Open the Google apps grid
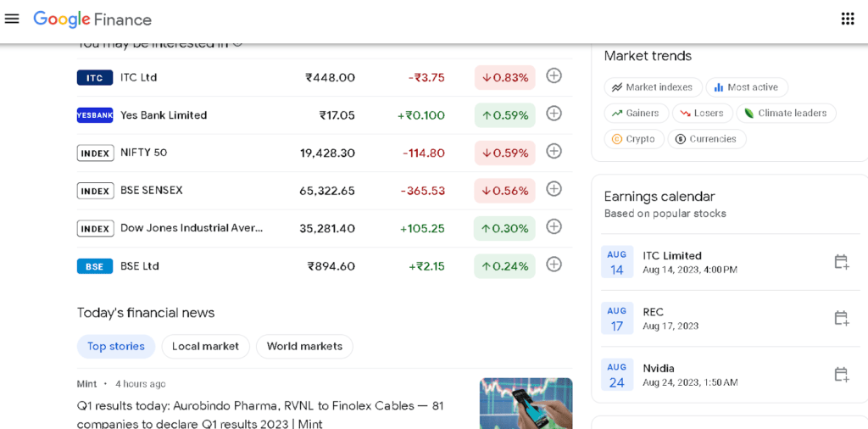Screen dimensions: 868x429 tap(848, 19)
